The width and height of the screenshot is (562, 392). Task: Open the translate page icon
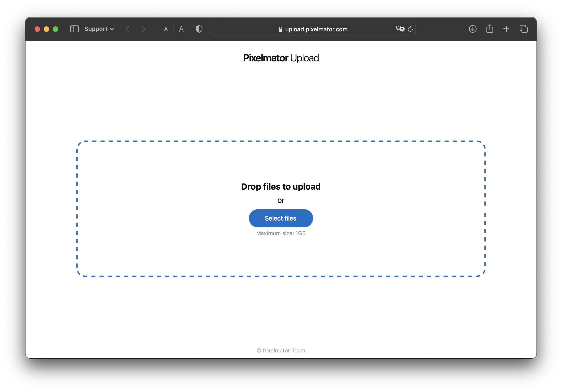(x=400, y=29)
